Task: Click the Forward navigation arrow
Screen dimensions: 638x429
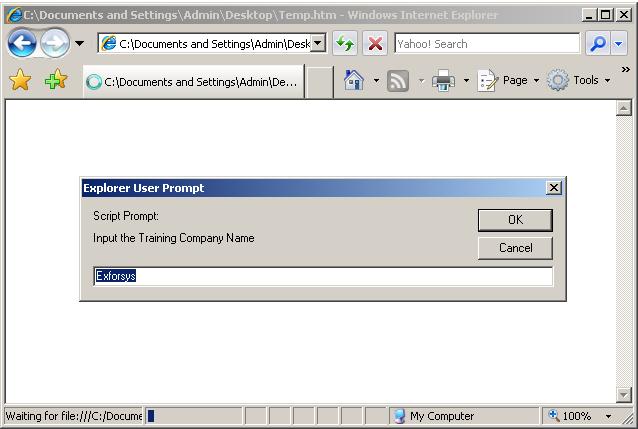Action: 54,43
